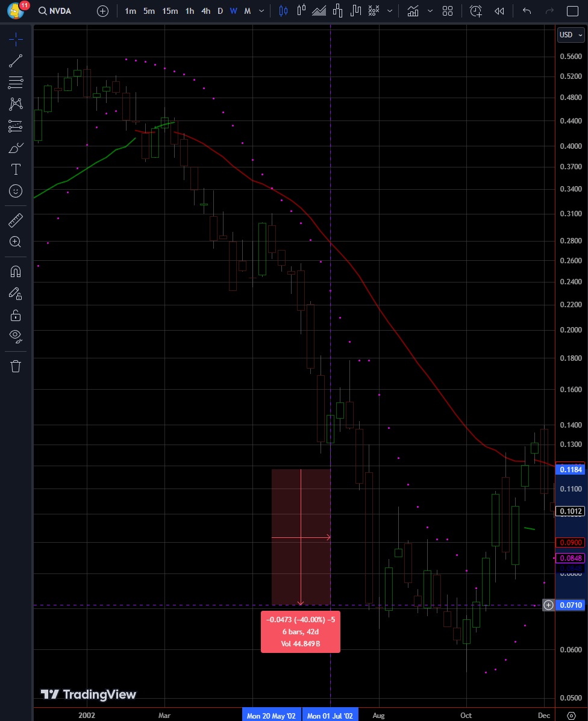Open the forecasting and measurement tools group
Screen dimensions: 588x721
pyautogui.click(x=16, y=126)
